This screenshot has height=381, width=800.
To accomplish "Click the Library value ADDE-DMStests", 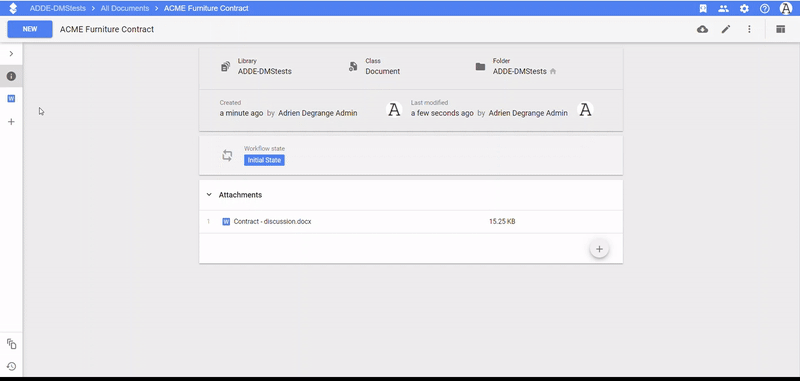I will pos(265,71).
